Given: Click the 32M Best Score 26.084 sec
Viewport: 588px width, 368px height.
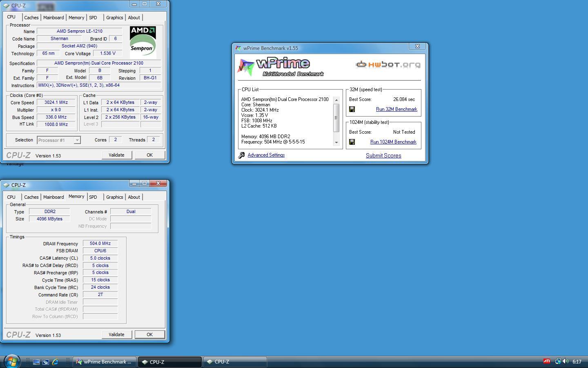Looking at the screenshot, I should (404, 99).
